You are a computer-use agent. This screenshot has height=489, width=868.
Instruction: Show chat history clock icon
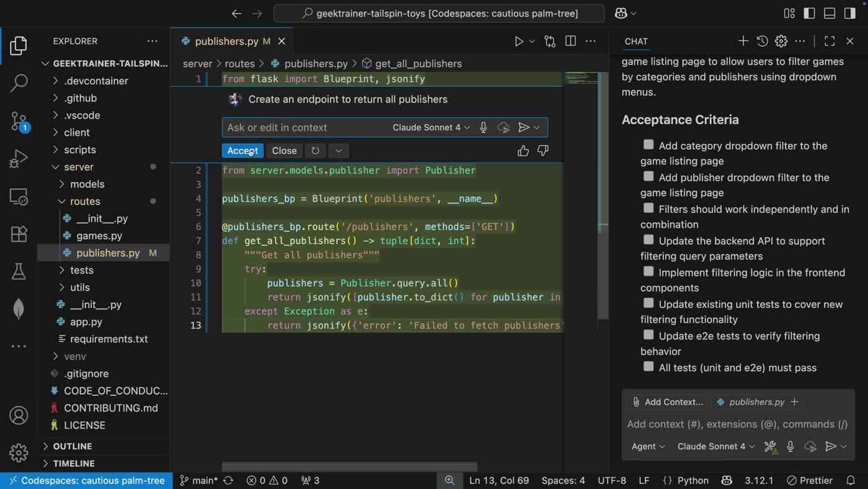[762, 41]
